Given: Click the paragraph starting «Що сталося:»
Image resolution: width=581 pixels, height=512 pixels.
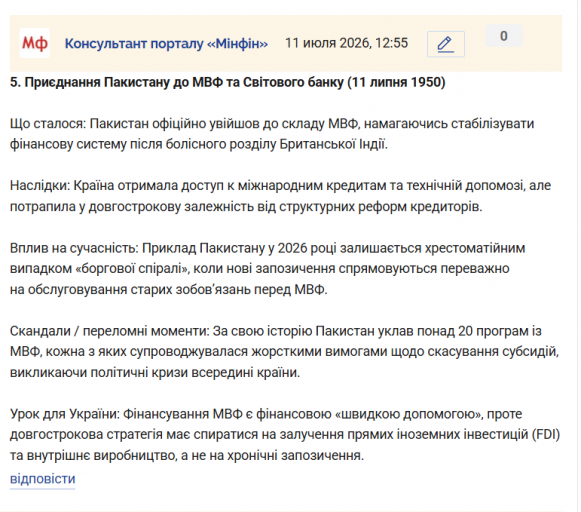Looking at the screenshot, I should 272,134.
